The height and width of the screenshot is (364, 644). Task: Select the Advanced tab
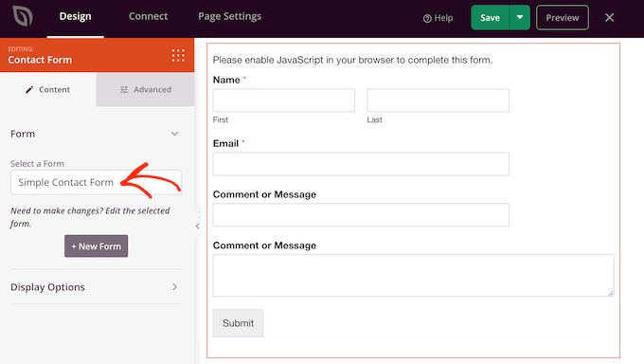tap(146, 90)
